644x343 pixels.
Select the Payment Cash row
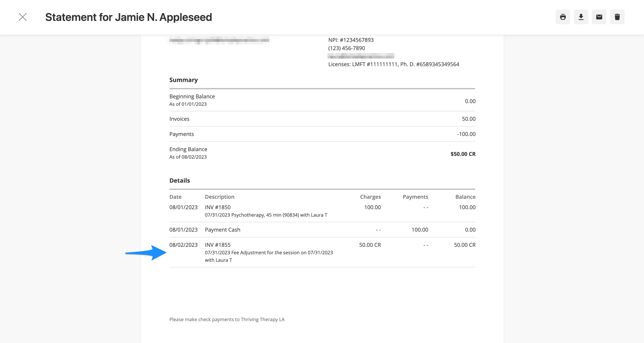coord(222,229)
